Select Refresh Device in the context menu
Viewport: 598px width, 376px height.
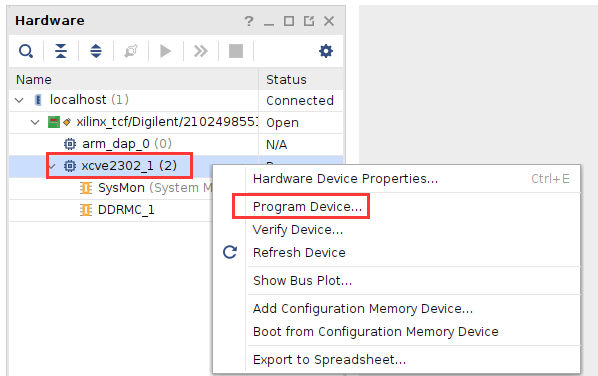pos(299,253)
